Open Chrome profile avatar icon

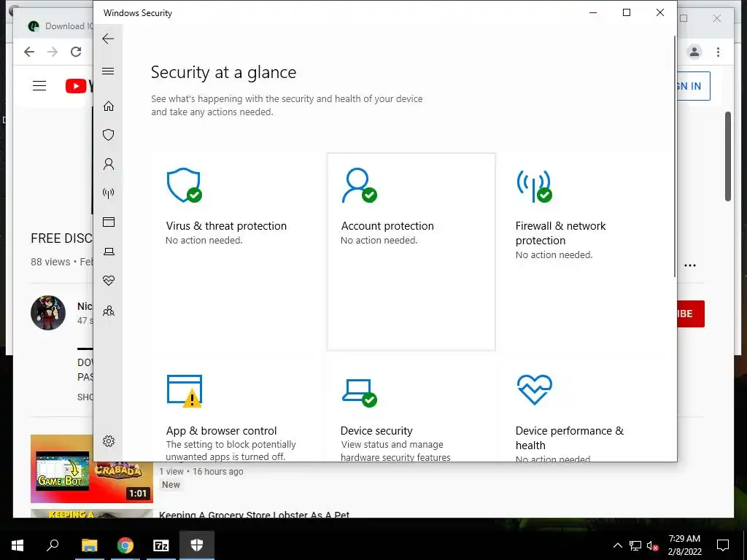point(694,52)
